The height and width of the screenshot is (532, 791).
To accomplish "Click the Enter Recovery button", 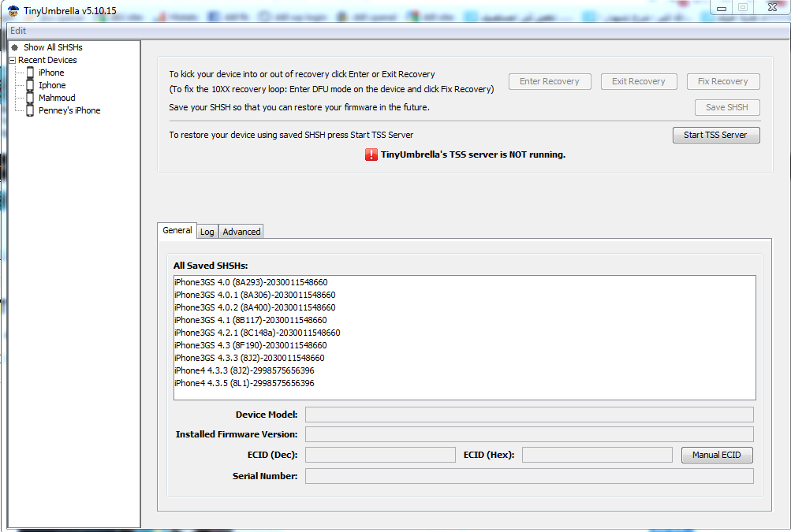I will (550, 82).
